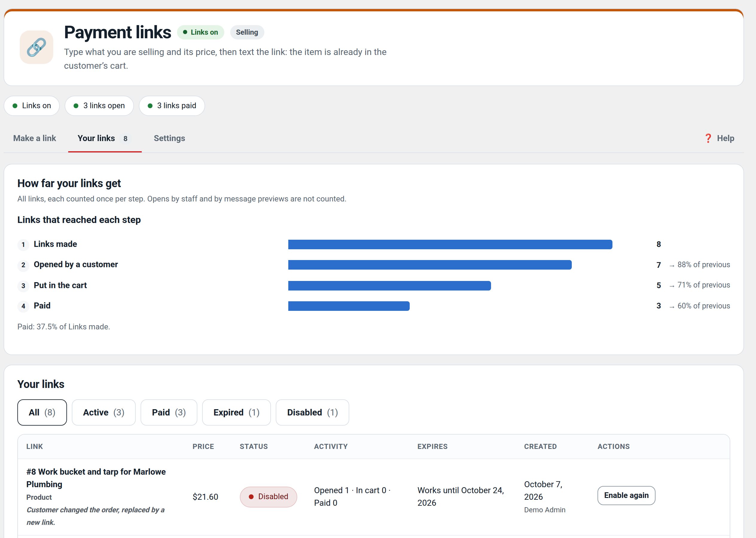Switch to the Settings tab
The image size is (756, 538).
click(169, 138)
